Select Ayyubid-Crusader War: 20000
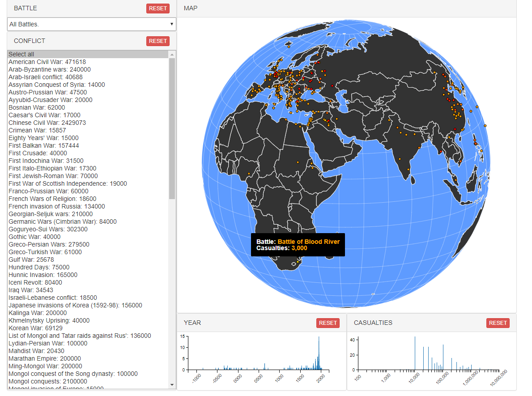This screenshot has width=532, height=396. (88, 100)
